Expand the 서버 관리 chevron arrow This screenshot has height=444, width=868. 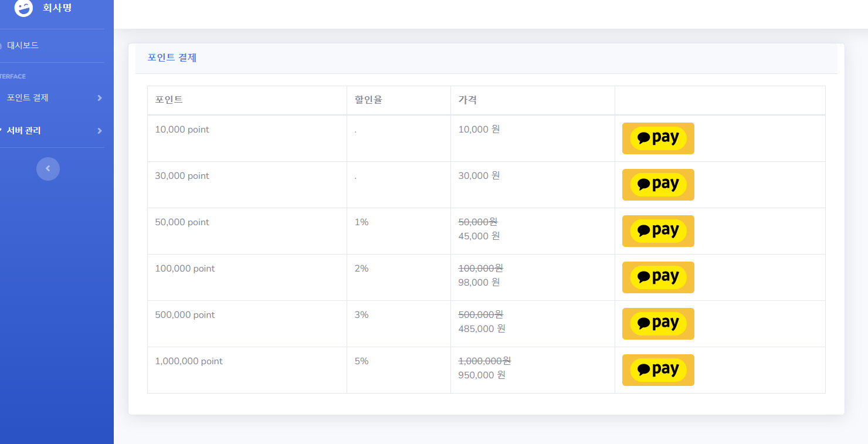[x=100, y=131]
